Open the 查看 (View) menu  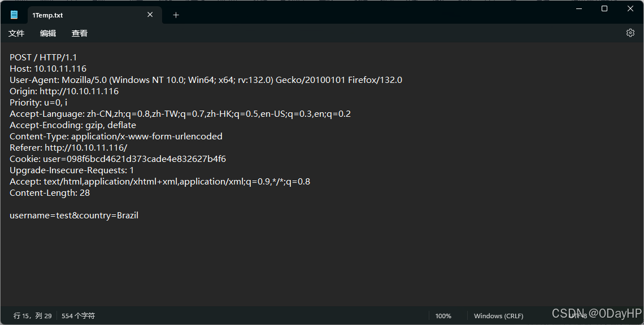[79, 33]
